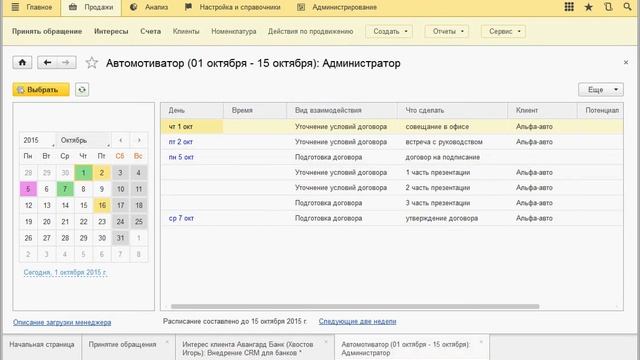Open the search magnifier icon
The image size is (640, 360).
(627, 7)
